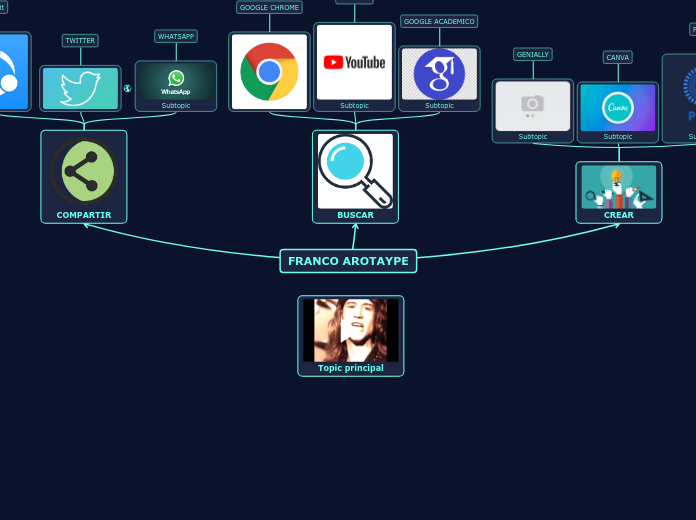Click the TWITTER label tag
Viewport: 696px width, 520px height.
click(x=80, y=40)
